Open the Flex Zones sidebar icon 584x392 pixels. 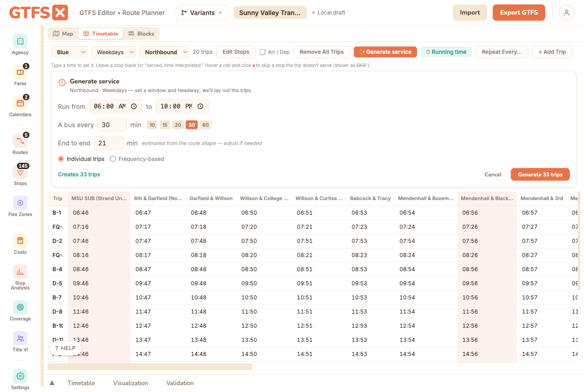pos(20,203)
